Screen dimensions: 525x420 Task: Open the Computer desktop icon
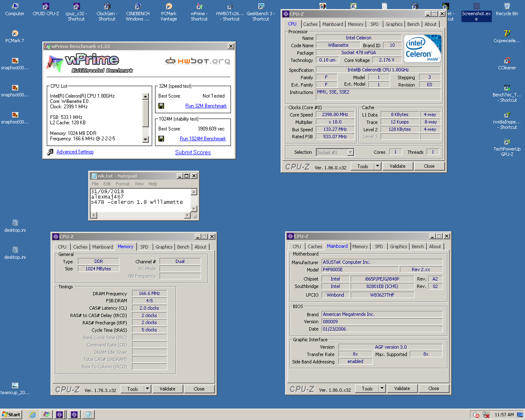[15, 9]
